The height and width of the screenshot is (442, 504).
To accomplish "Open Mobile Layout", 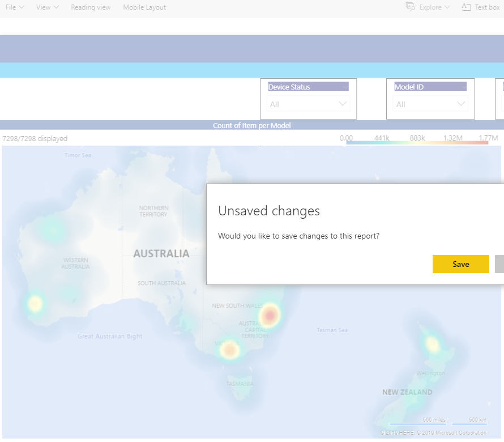I will [x=144, y=7].
